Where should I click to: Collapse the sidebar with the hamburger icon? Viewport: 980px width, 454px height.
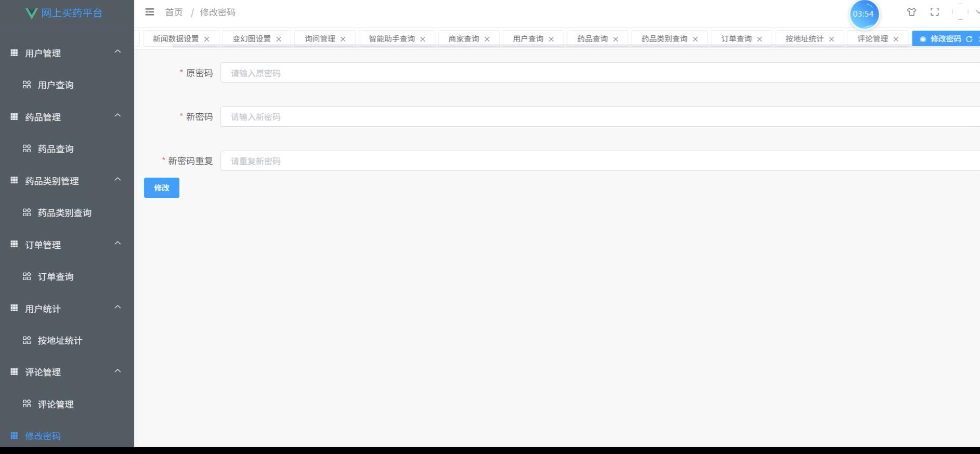point(150,12)
